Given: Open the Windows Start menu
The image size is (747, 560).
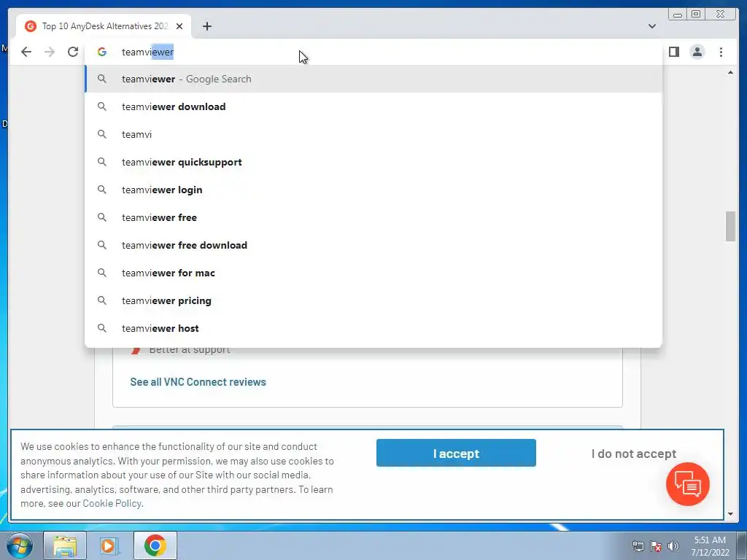Looking at the screenshot, I should click(20, 545).
